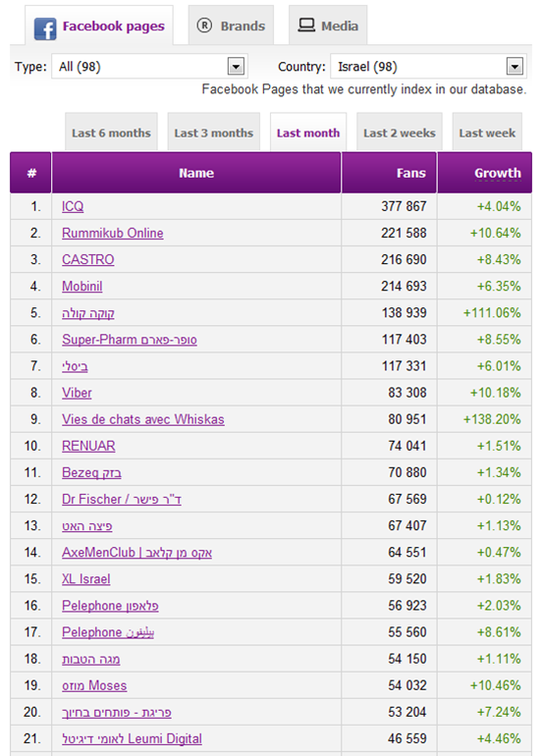The width and height of the screenshot is (542, 756).
Task: Open the Viber page link
Action: click(77, 393)
